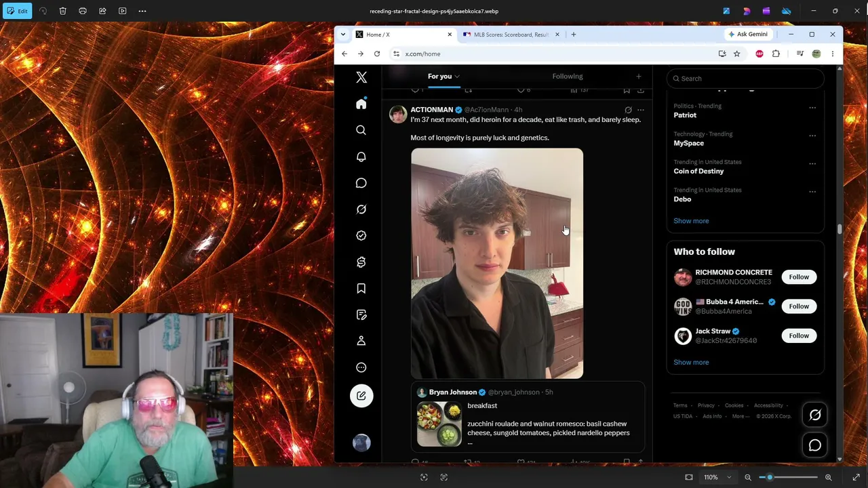
Task: Click the Ask Gemini button
Action: 748,34
